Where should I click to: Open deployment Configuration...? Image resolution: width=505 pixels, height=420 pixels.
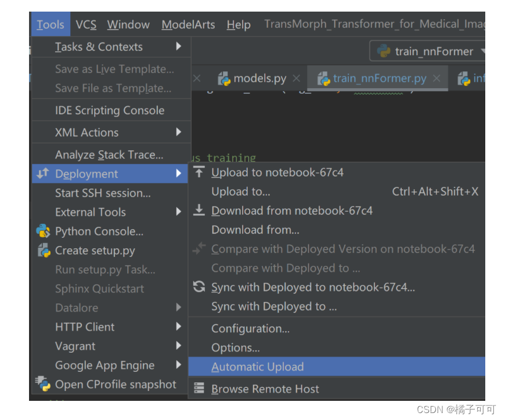(337, 328)
